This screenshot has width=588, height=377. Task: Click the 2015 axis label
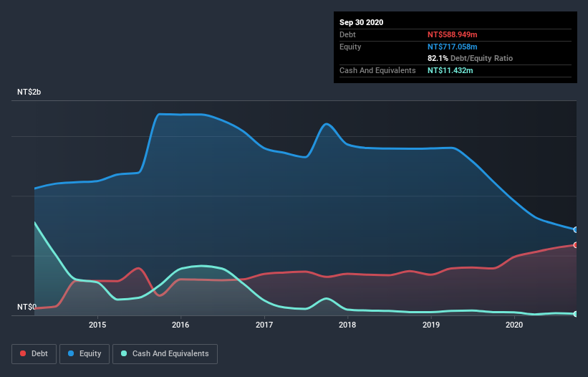click(x=97, y=325)
